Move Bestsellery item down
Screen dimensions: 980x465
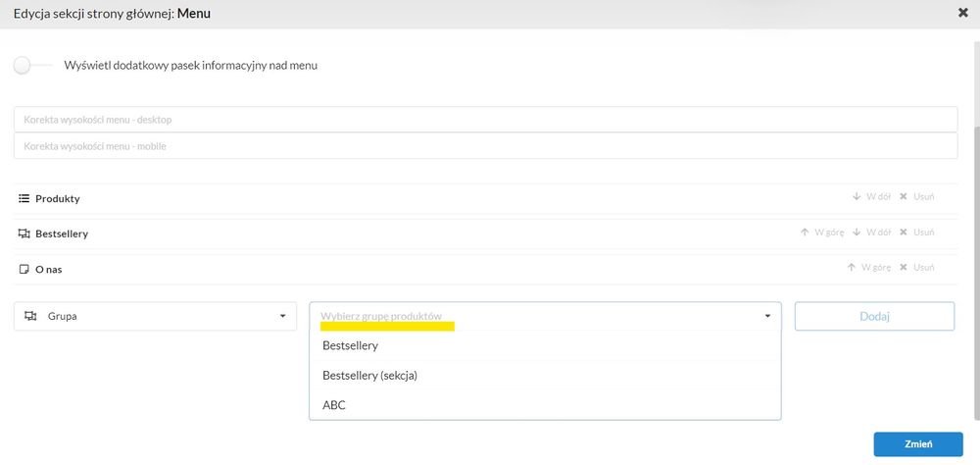tap(871, 232)
